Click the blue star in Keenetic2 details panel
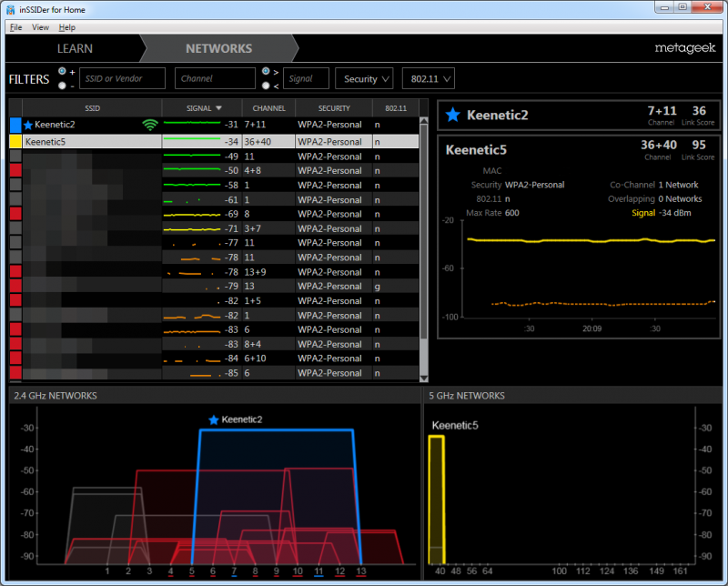 point(454,115)
